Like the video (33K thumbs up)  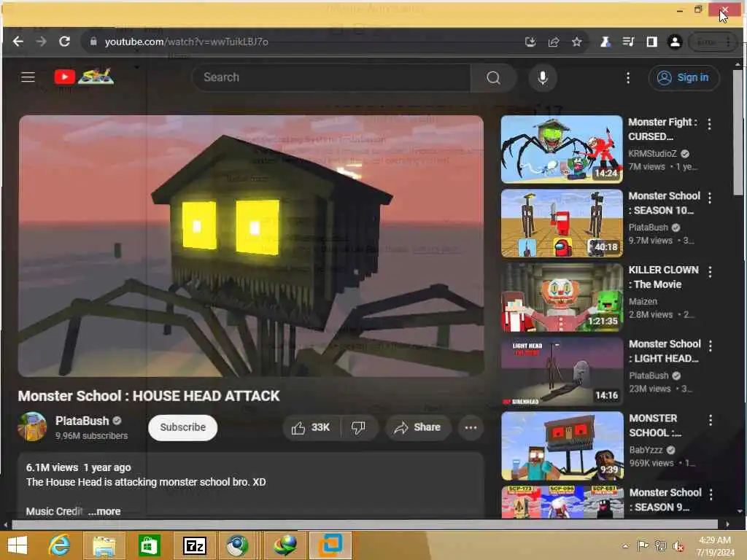coord(311,427)
